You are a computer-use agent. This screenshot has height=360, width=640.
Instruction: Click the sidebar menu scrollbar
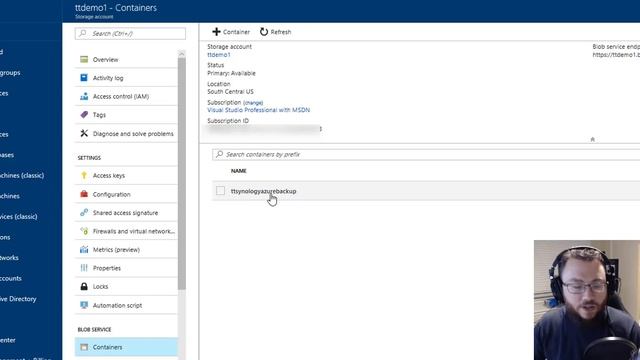(182, 173)
